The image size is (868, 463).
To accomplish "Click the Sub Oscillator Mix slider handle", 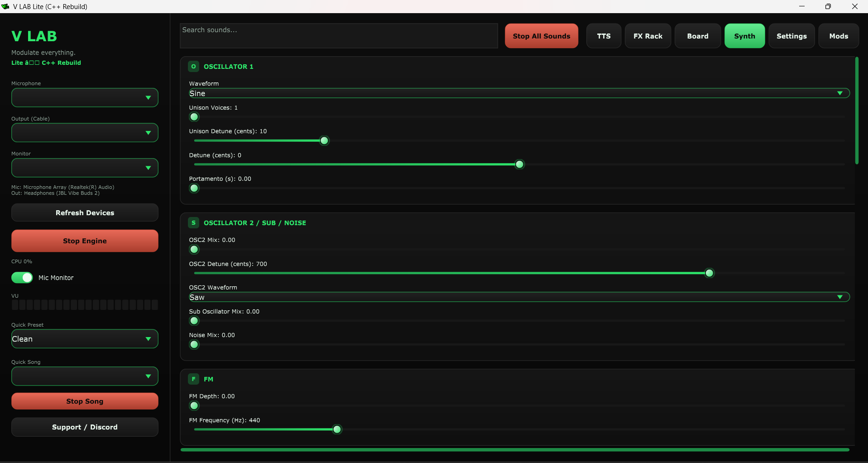I will tap(194, 321).
